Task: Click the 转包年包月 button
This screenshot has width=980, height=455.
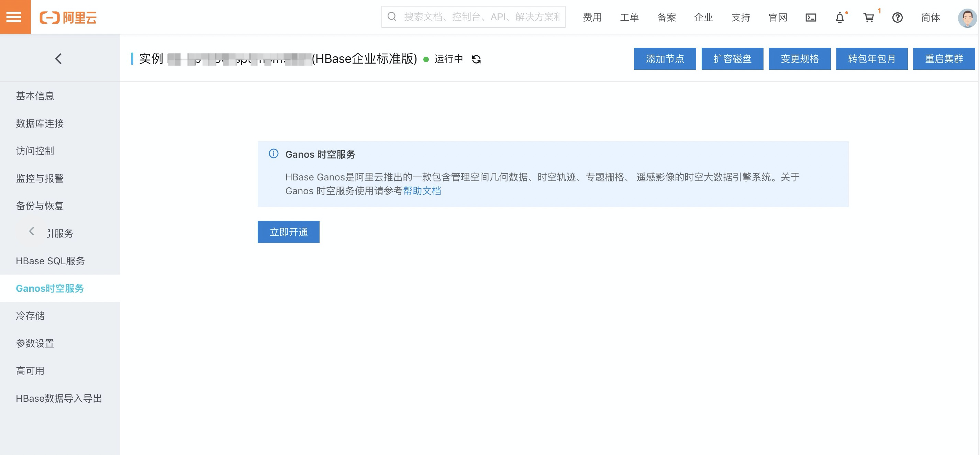Action: [872, 58]
